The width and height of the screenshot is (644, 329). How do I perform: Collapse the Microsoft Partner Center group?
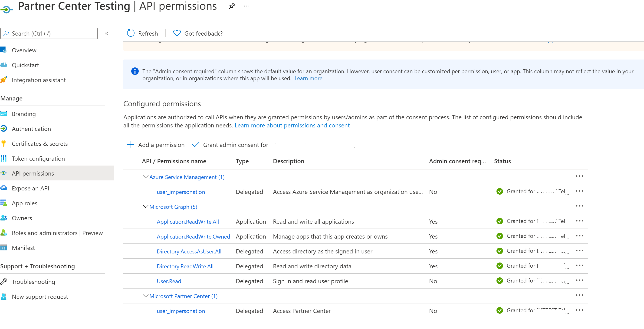click(145, 296)
